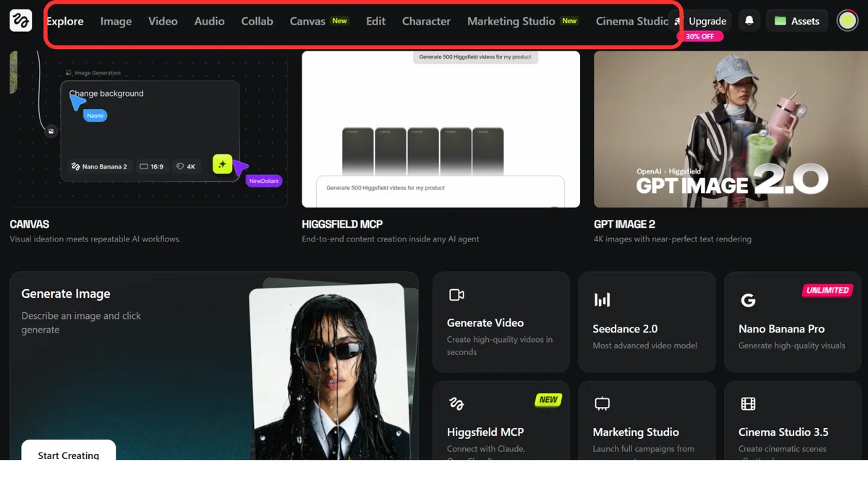Click the UNLIMITED badge on Nano Banana Pro
868x488 pixels.
click(x=827, y=290)
